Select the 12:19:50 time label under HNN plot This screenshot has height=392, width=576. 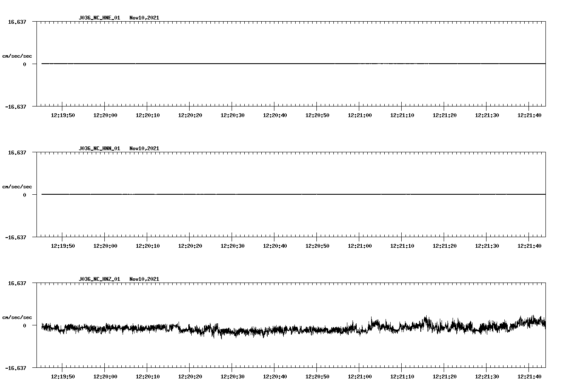[x=63, y=246]
